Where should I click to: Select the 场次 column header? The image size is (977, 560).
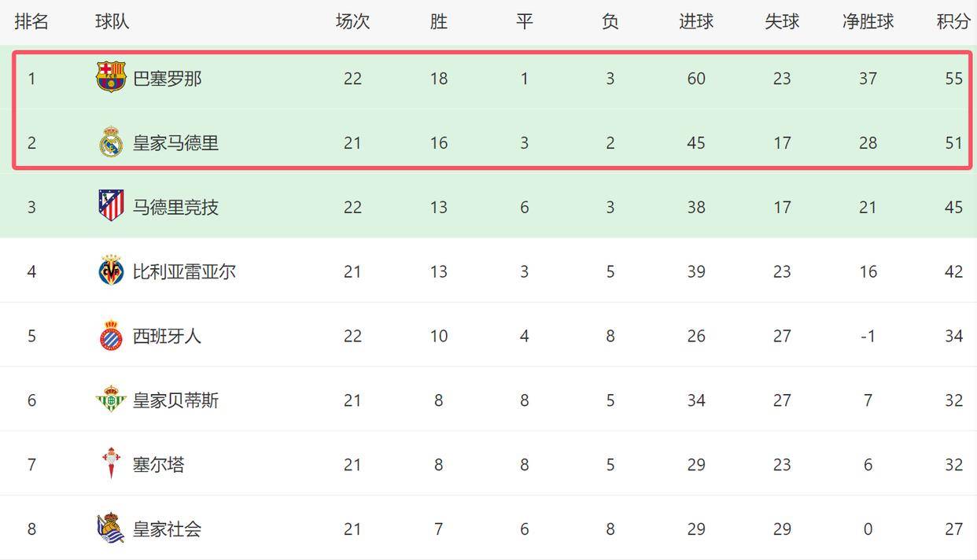pos(352,22)
